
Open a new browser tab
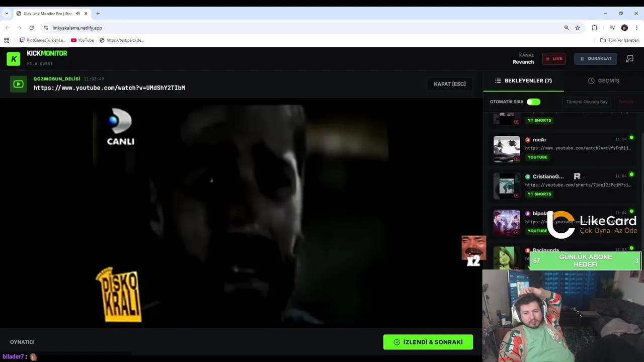click(x=98, y=14)
